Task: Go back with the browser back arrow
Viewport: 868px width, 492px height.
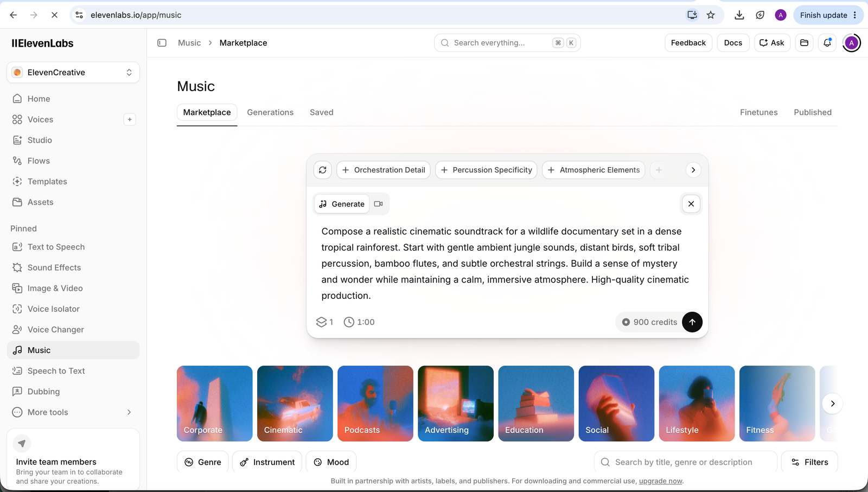Action: click(14, 15)
